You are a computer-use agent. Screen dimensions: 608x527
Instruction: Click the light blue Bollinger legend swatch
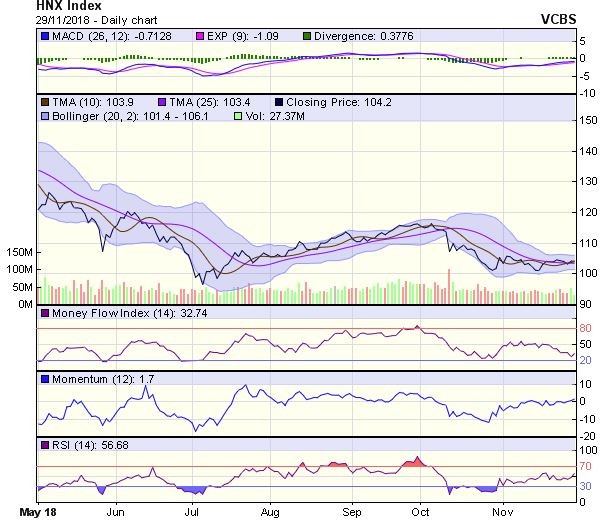click(x=45, y=116)
